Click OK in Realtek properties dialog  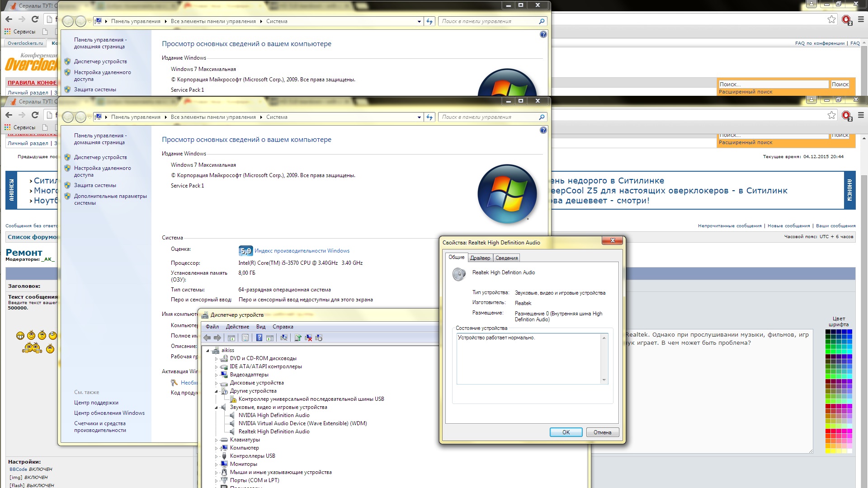click(x=566, y=432)
